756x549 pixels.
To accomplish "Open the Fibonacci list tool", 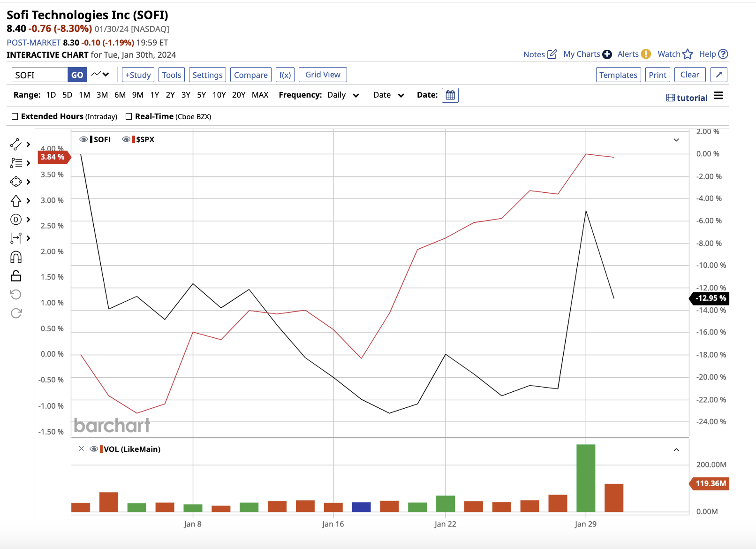I will [16, 163].
